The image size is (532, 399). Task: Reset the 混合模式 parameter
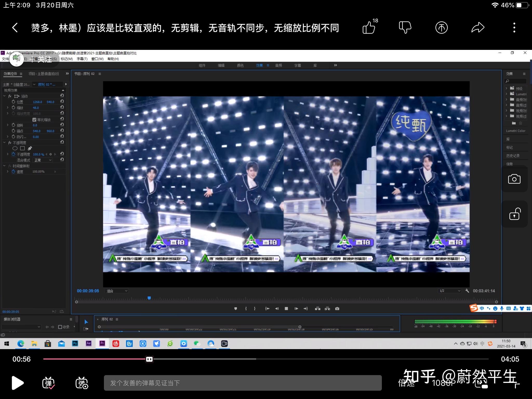click(62, 160)
